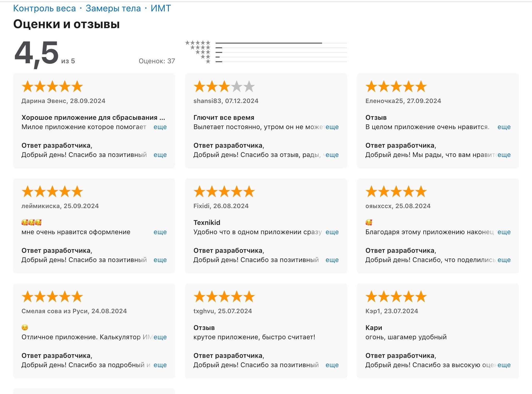This screenshot has height=394, width=532.
Task: Expand the 'Вылетает постоянно' review with 'еще'
Action: click(x=332, y=127)
